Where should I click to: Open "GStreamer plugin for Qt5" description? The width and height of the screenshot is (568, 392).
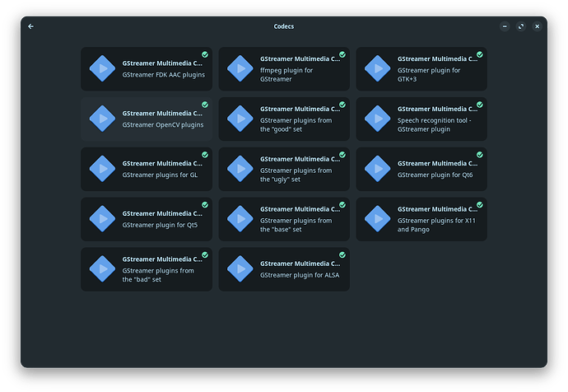tap(160, 225)
